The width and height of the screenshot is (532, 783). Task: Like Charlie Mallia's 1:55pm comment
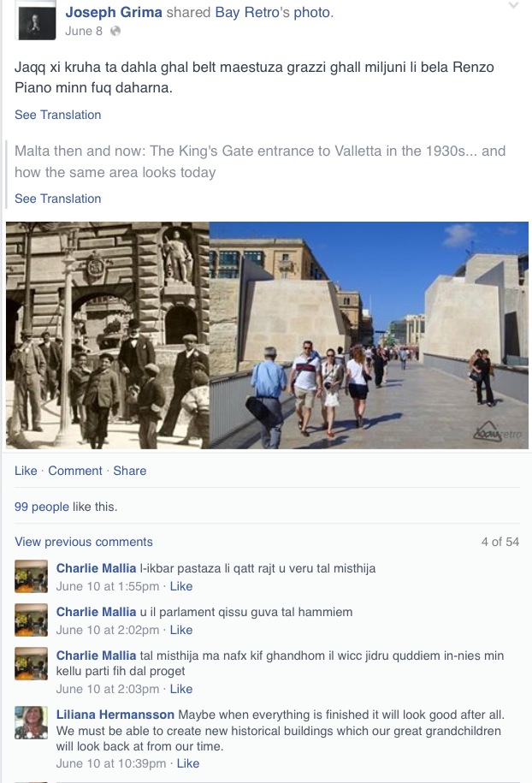point(181,586)
